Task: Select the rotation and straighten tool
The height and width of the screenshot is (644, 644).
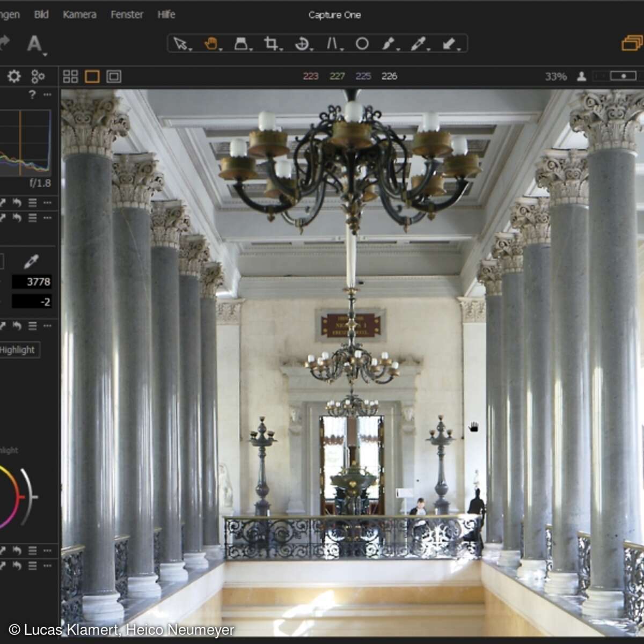Action: point(301,44)
